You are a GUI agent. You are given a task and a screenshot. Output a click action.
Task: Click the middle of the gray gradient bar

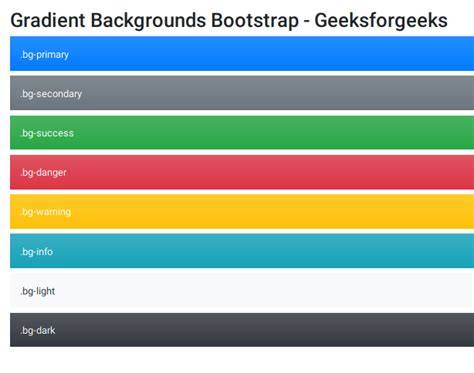coord(242,93)
